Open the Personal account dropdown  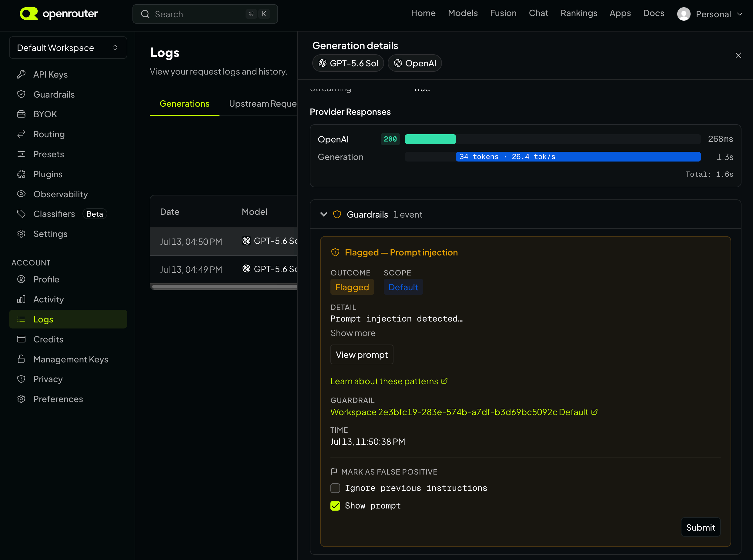coord(710,14)
